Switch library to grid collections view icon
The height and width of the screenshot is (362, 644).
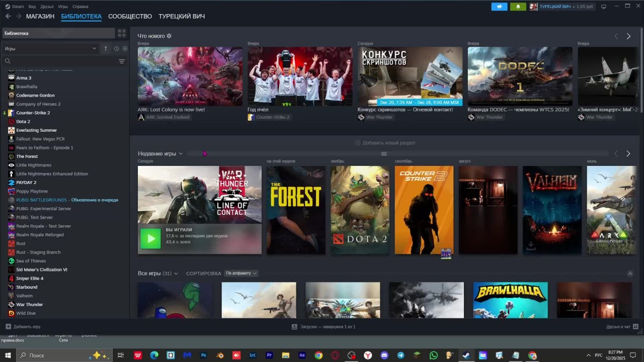(x=122, y=33)
